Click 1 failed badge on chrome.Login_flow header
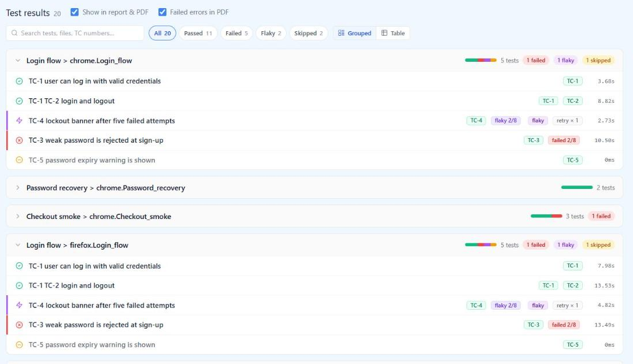633x364 pixels. tap(536, 61)
